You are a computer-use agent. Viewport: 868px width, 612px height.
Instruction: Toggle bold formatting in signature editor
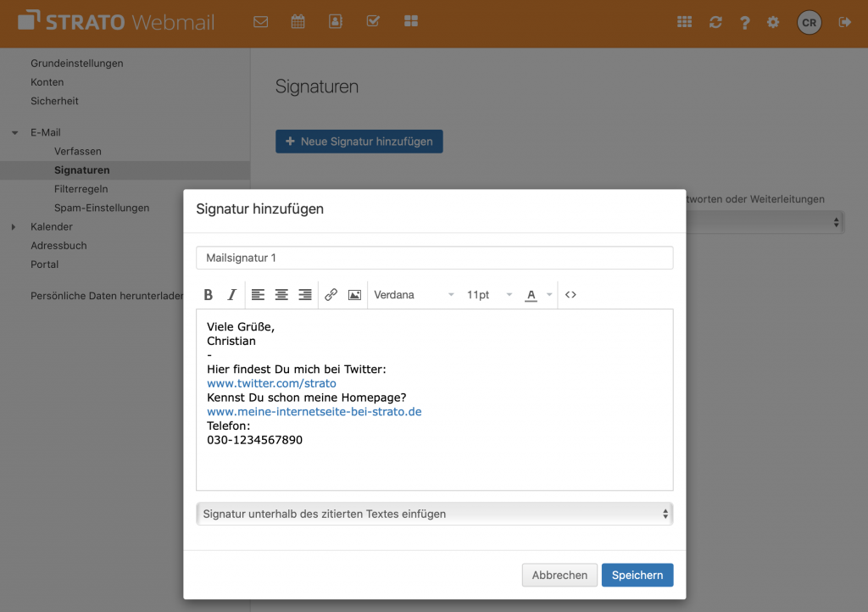tap(209, 295)
